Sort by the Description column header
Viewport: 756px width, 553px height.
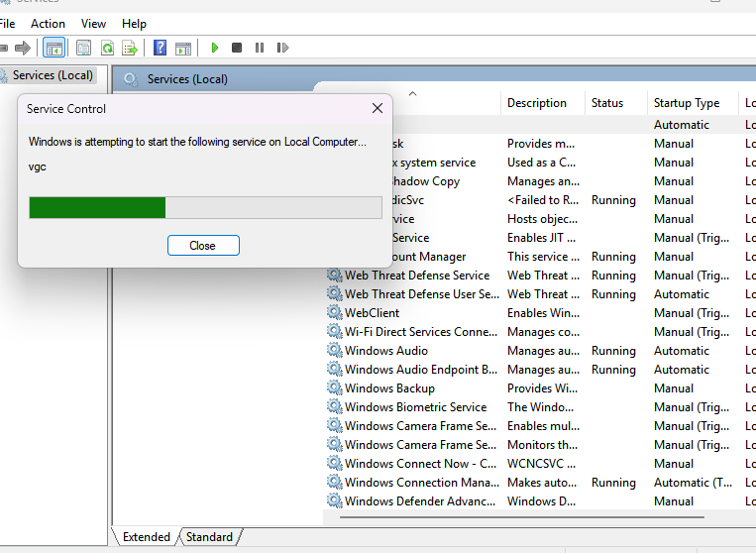point(537,103)
